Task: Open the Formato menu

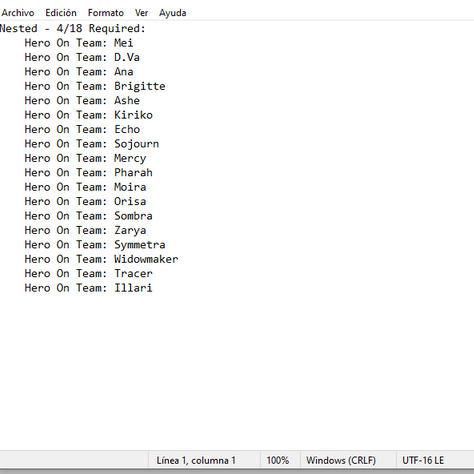Action: tap(106, 13)
